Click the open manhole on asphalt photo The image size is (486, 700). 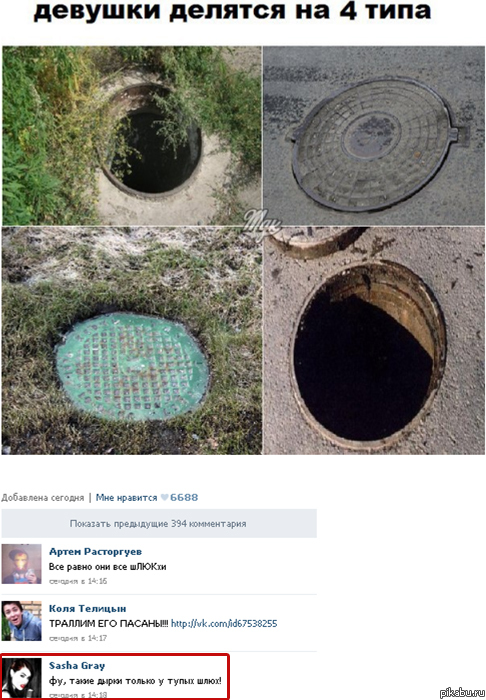[x=374, y=341]
